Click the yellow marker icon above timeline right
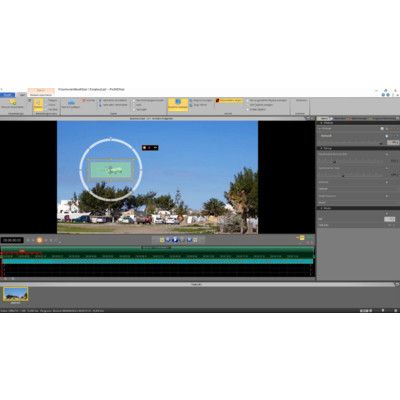400x400 pixels. click(x=302, y=238)
